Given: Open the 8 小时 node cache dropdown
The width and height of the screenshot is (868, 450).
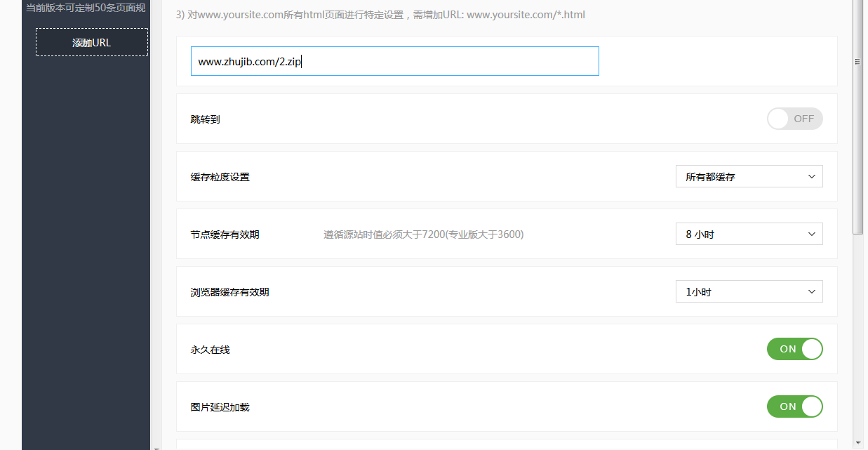Looking at the screenshot, I should pos(749,234).
